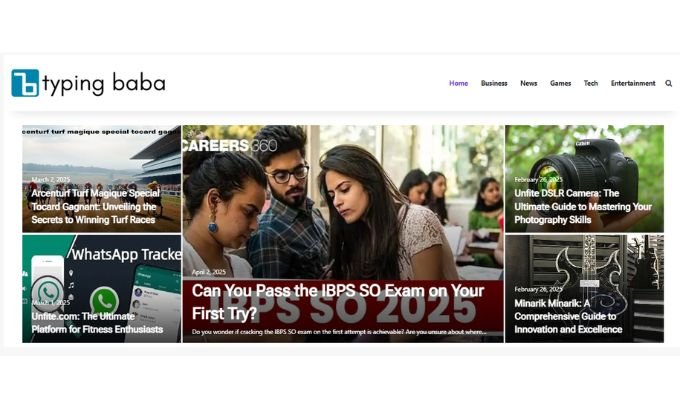Open the Business menu item

[494, 83]
